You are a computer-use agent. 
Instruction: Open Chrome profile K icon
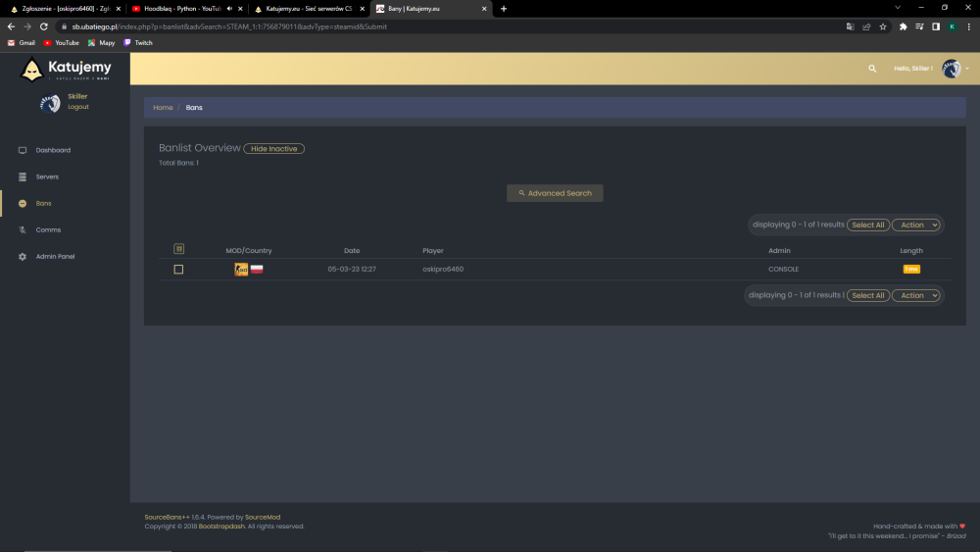tap(952, 26)
